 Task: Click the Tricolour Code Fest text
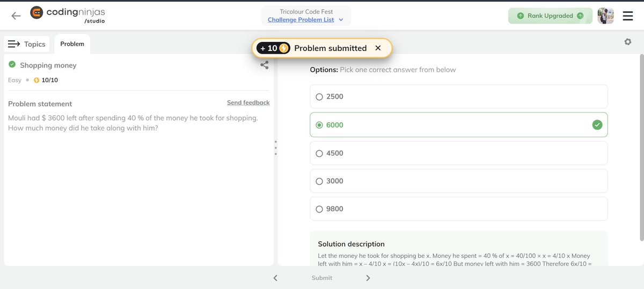pos(306,11)
